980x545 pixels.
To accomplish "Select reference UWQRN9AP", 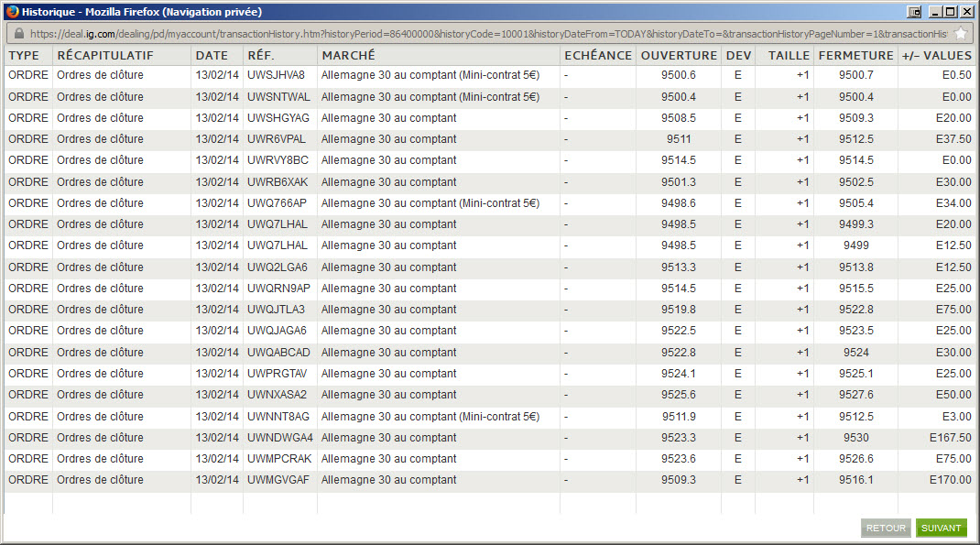I will coord(278,289).
